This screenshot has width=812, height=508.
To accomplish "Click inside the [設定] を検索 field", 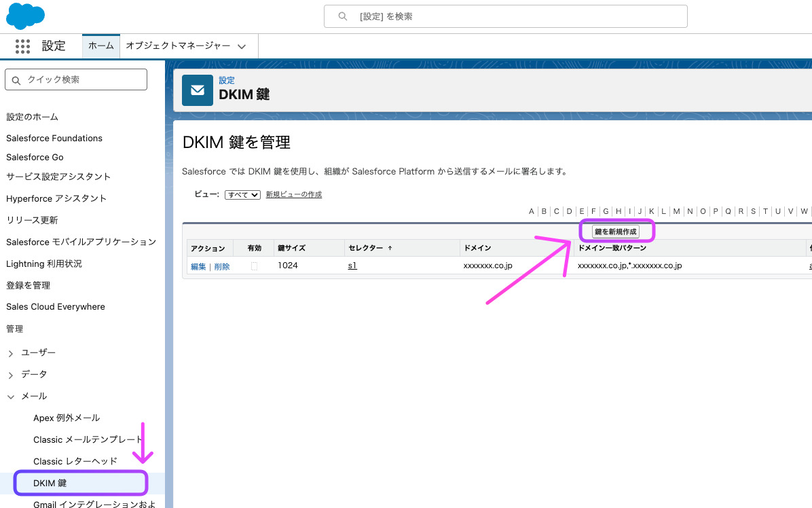I will 505,16.
